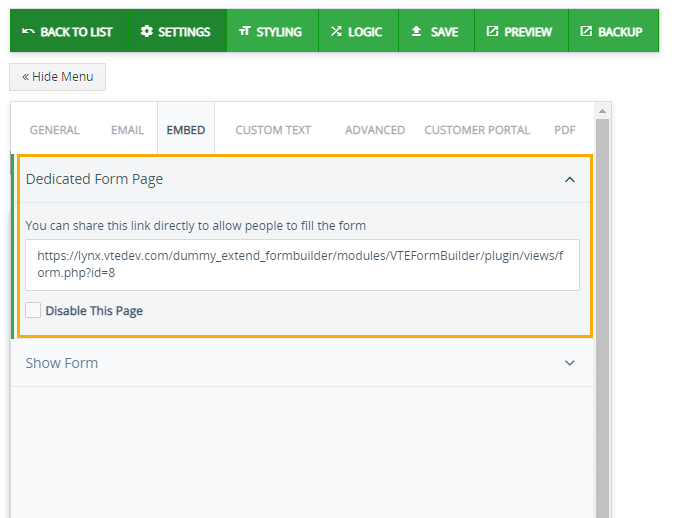Click the double-chevron icon on Hide Menu
The image size is (676, 518).
click(x=25, y=77)
